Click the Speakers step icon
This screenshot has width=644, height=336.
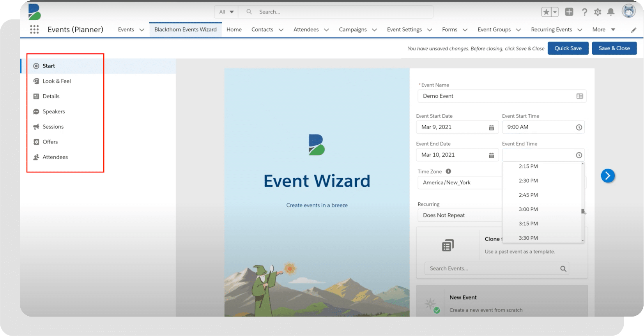[36, 111]
